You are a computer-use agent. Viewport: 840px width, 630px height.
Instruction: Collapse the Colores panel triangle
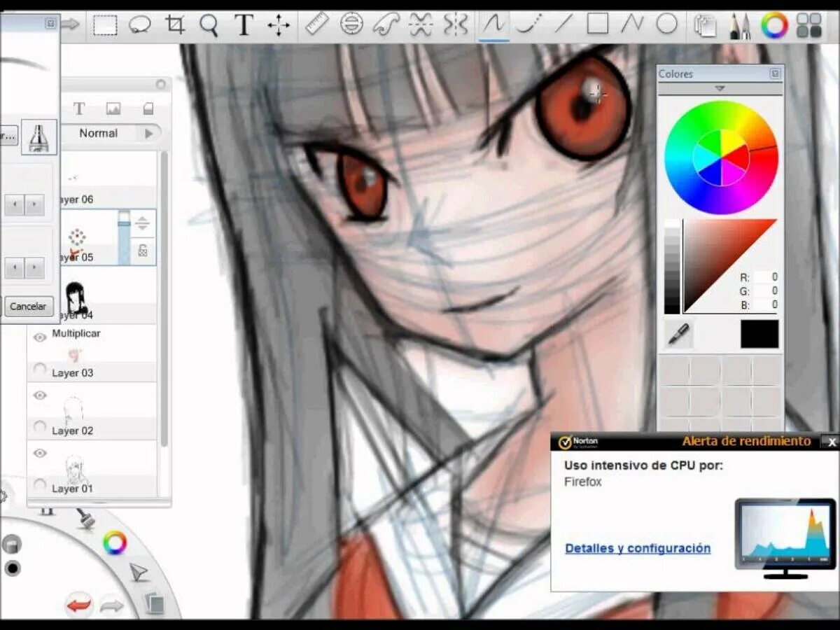tap(720, 89)
